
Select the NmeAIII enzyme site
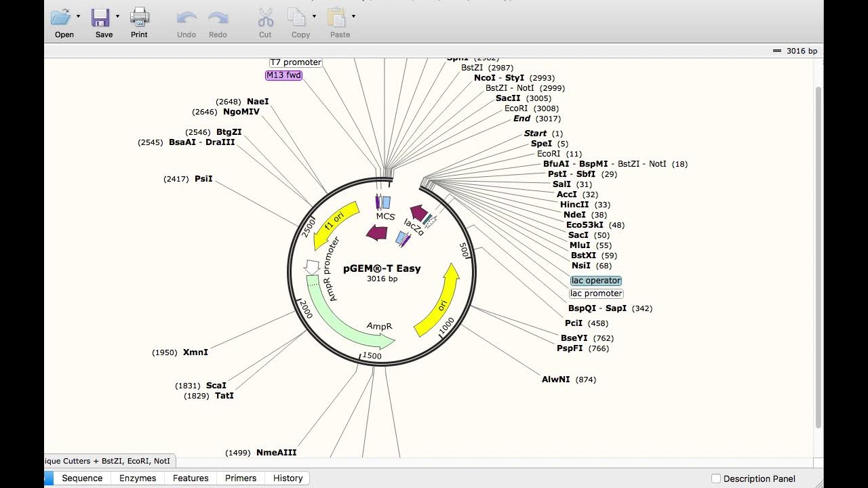pyautogui.click(x=276, y=453)
